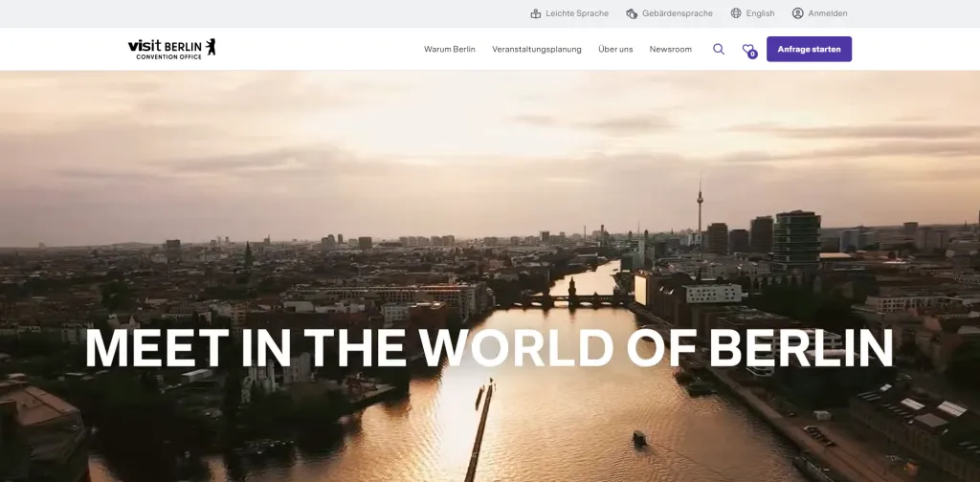The height and width of the screenshot is (482, 980).
Task: Click the TV tower in the hero video
Action: click(699, 204)
